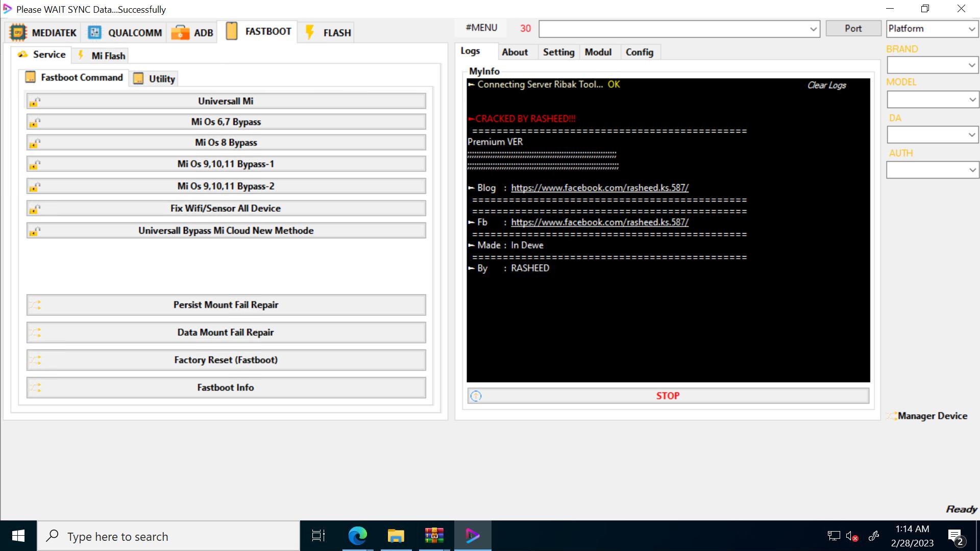Click the circular arrow icon beside STOP
Screen dimensions: 980x551
(476, 396)
